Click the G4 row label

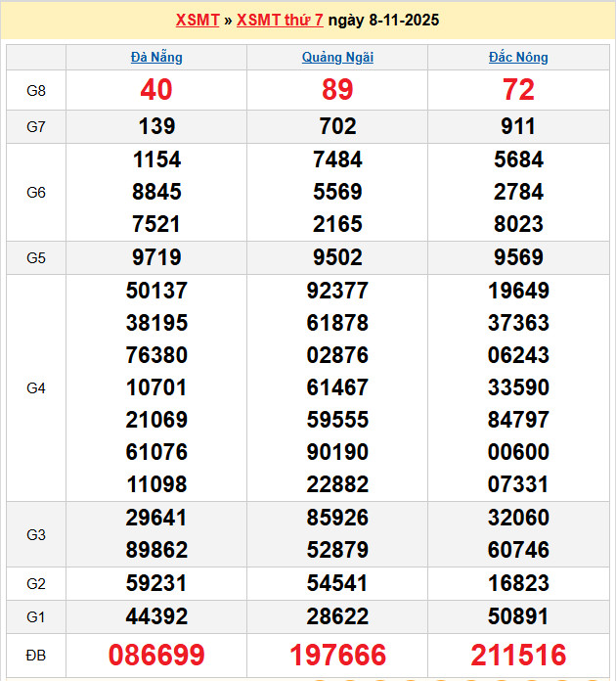pyautogui.click(x=36, y=388)
